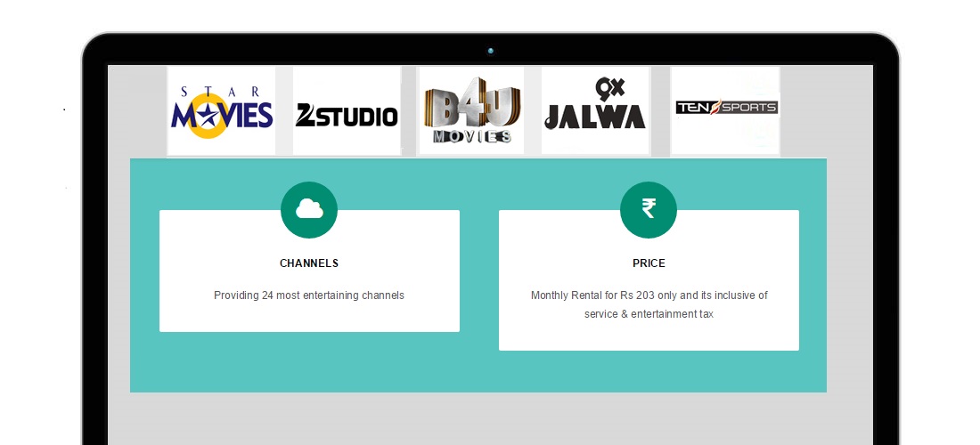Click the 'JALWA' lettering in 9X logo

click(x=595, y=117)
